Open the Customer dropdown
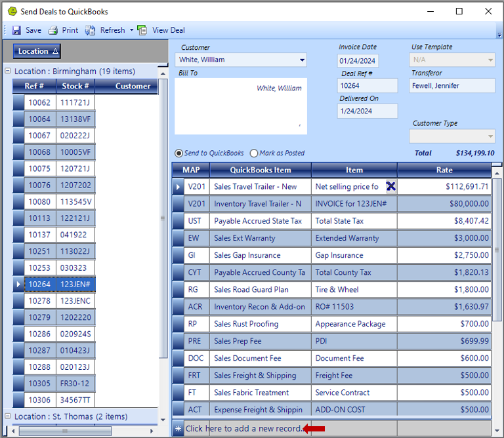The image size is (504, 438). (x=302, y=60)
